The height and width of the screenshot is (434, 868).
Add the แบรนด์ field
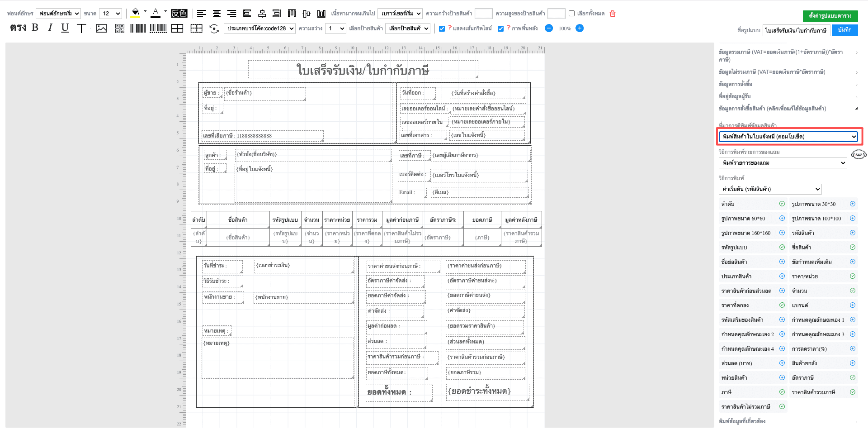[853, 305]
